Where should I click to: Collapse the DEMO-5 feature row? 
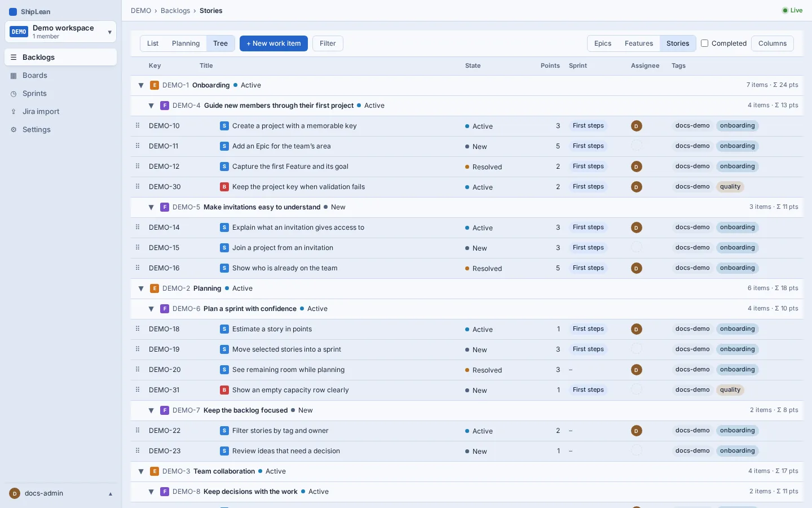point(151,207)
